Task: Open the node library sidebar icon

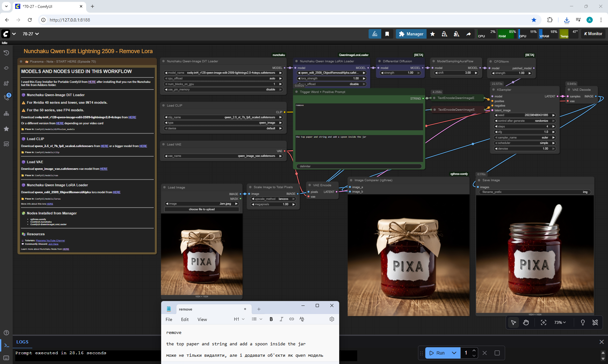Action: coord(6,83)
